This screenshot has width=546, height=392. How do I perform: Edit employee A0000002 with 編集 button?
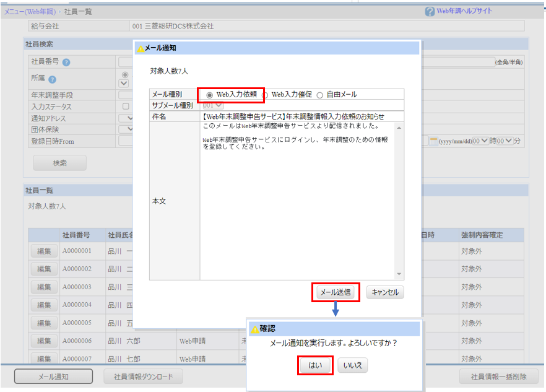click(x=44, y=269)
